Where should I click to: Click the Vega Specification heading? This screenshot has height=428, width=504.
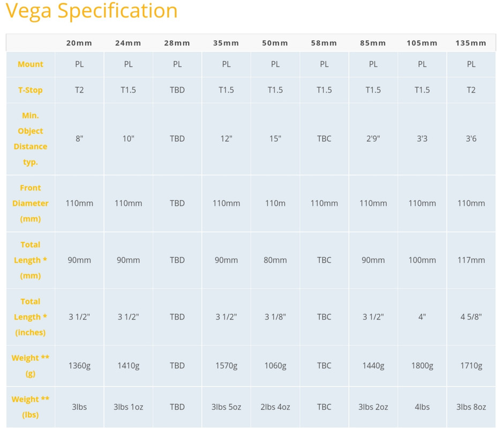click(92, 11)
